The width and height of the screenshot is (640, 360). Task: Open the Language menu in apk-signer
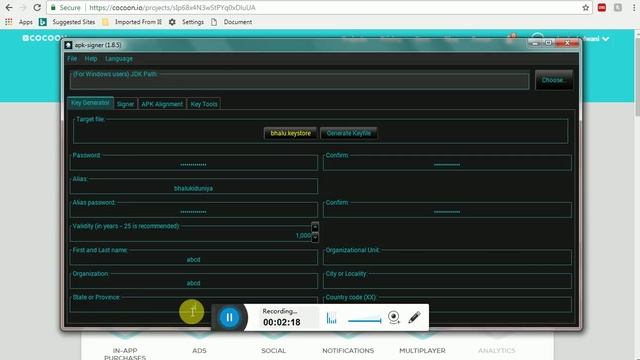click(x=119, y=59)
